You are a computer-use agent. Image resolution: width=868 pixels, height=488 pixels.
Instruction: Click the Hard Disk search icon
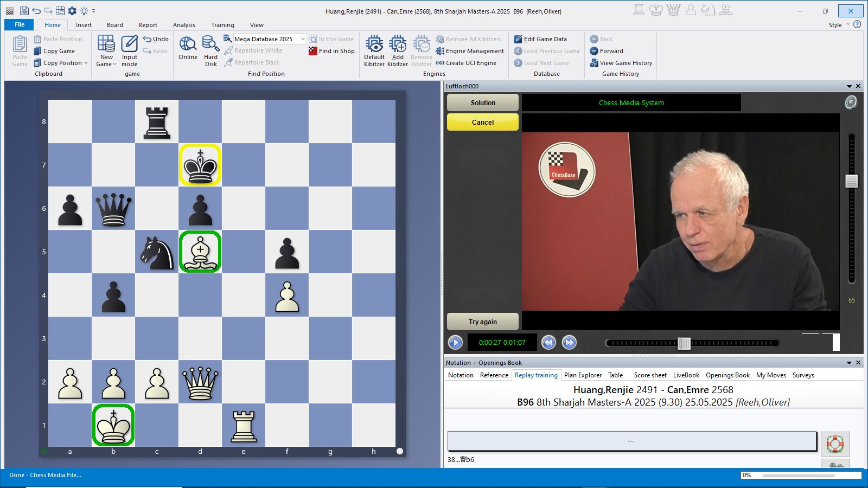point(210,44)
